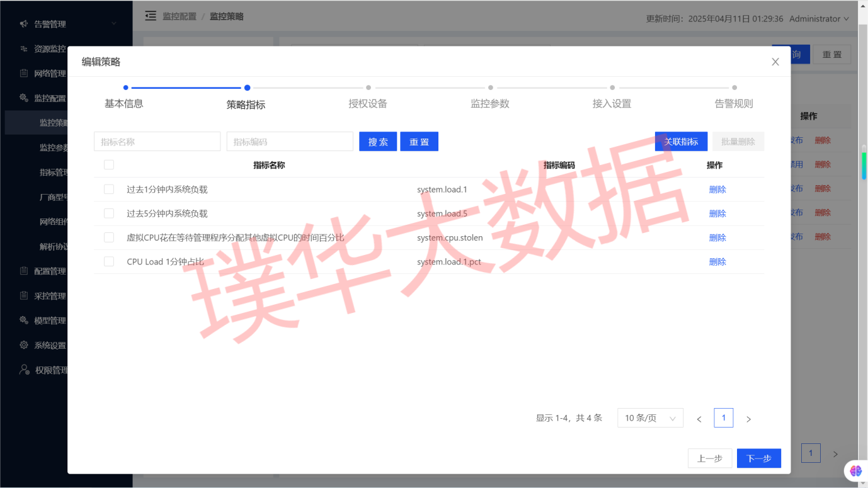Select the CPU Load 1分钟占比 row checkbox
This screenshot has width=868, height=488.
(109, 262)
